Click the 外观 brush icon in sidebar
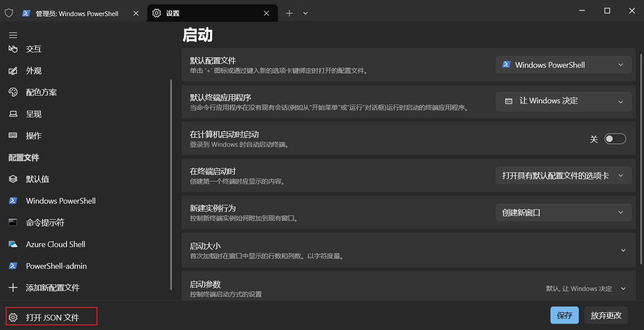Screen dimensions: 644x330 pyautogui.click(x=13, y=71)
